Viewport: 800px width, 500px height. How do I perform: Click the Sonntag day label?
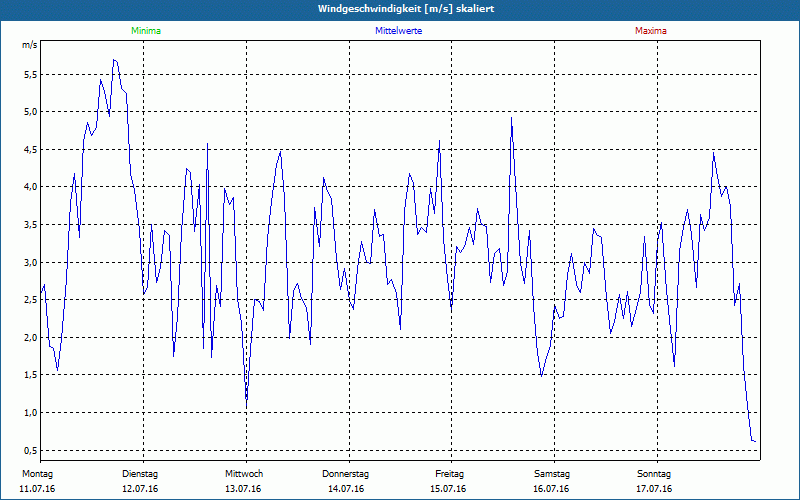(654, 474)
